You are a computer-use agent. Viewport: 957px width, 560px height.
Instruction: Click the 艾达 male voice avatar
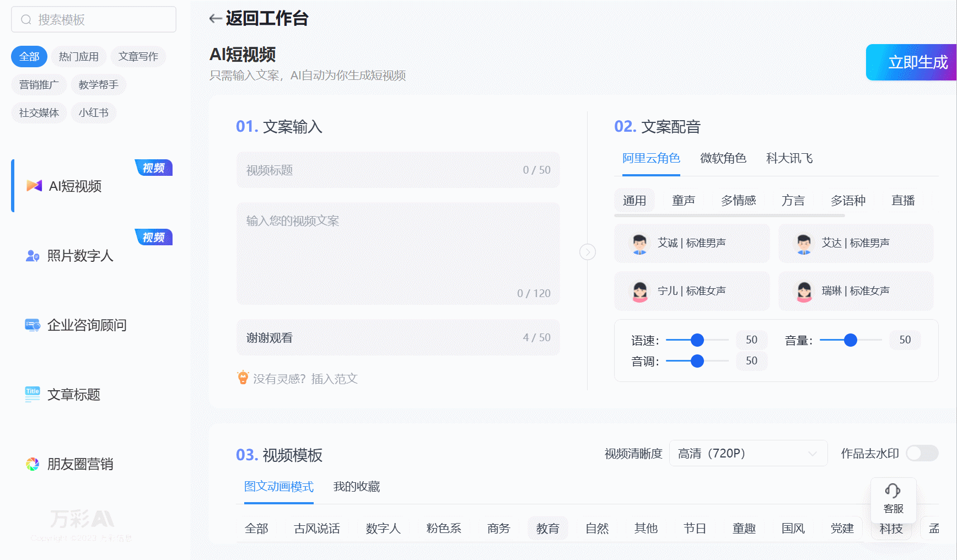[804, 243]
